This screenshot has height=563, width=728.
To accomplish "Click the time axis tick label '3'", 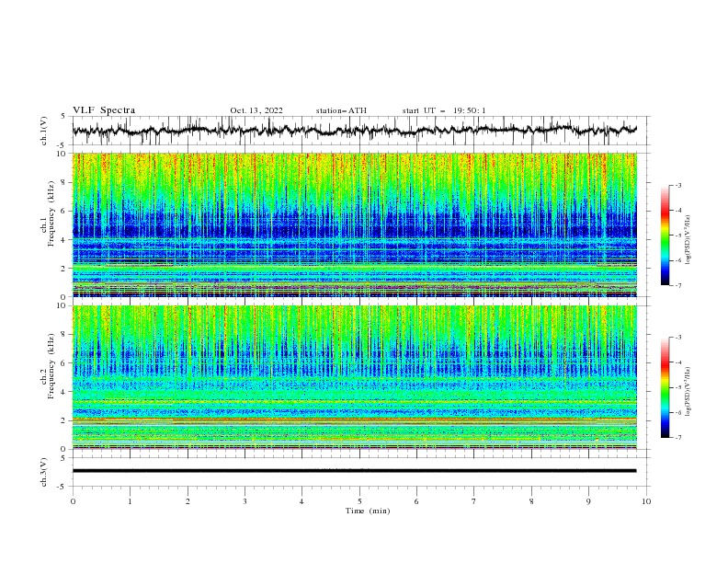I will point(245,501).
